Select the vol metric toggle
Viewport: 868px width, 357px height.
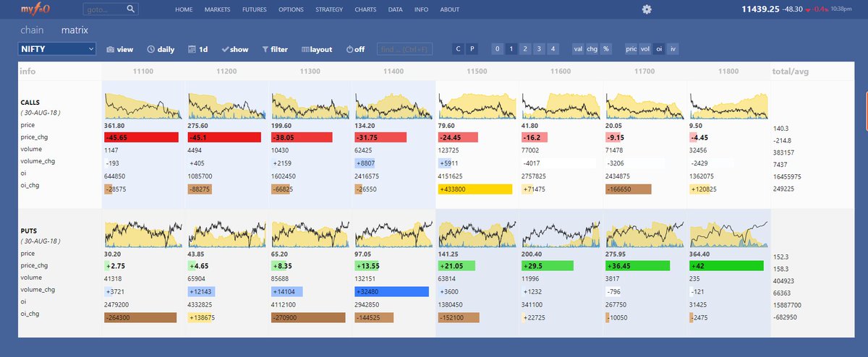645,49
